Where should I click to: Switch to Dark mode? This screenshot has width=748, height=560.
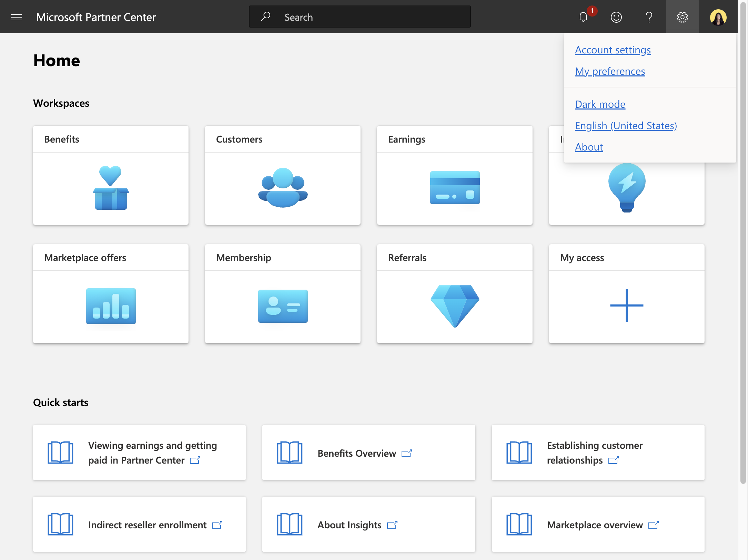(600, 104)
